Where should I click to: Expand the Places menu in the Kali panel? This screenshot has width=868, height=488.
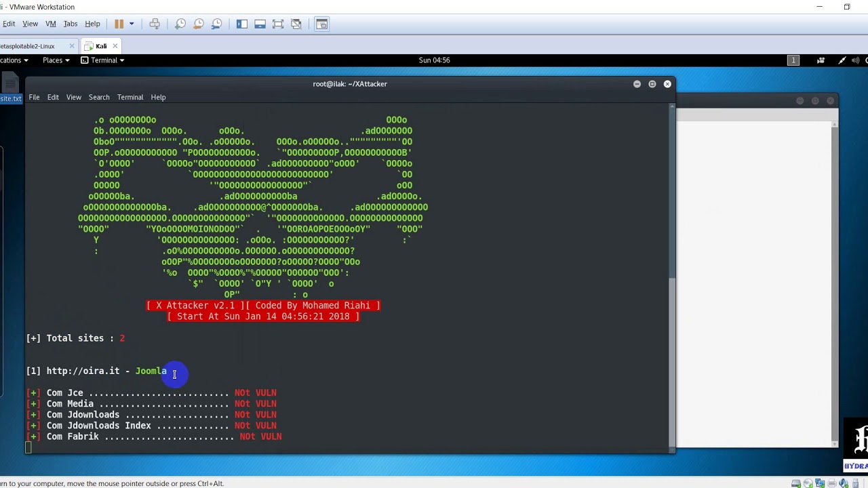click(56, 60)
